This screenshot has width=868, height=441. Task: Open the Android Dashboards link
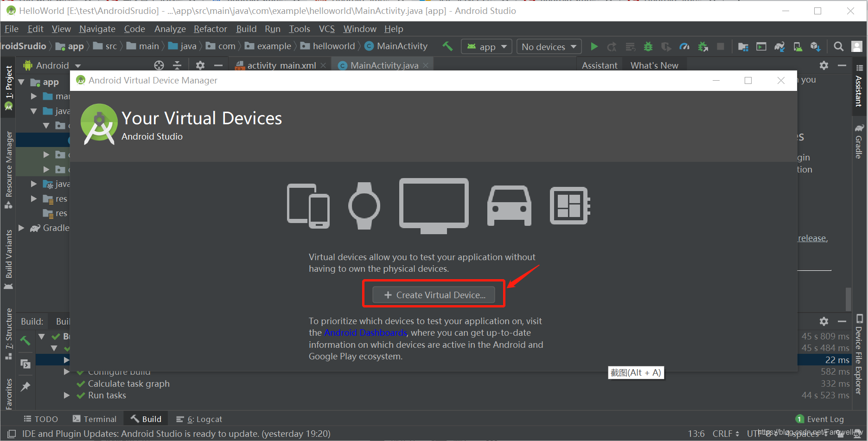coord(365,332)
